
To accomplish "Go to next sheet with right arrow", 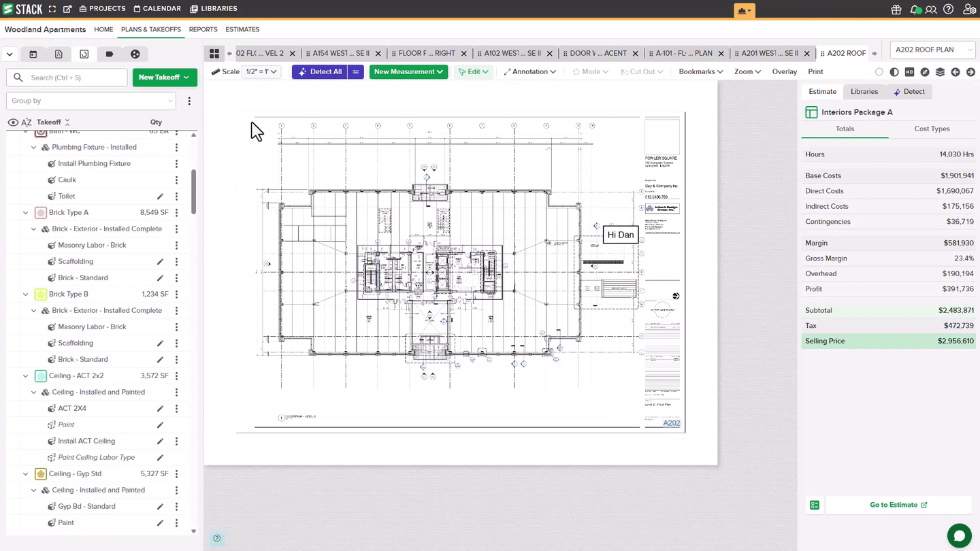I will (970, 71).
